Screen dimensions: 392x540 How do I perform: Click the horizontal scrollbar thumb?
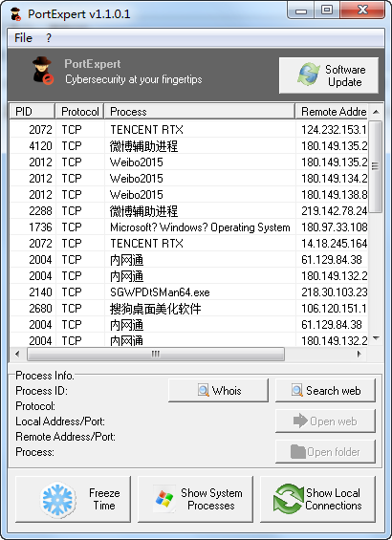[x=156, y=354]
